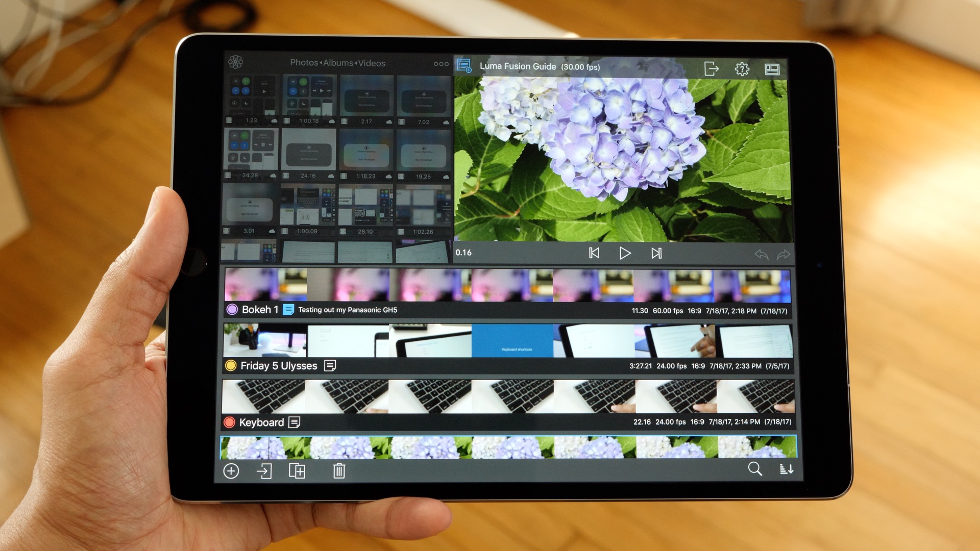
Task: Create a new project with plus icon
Action: 231,471
